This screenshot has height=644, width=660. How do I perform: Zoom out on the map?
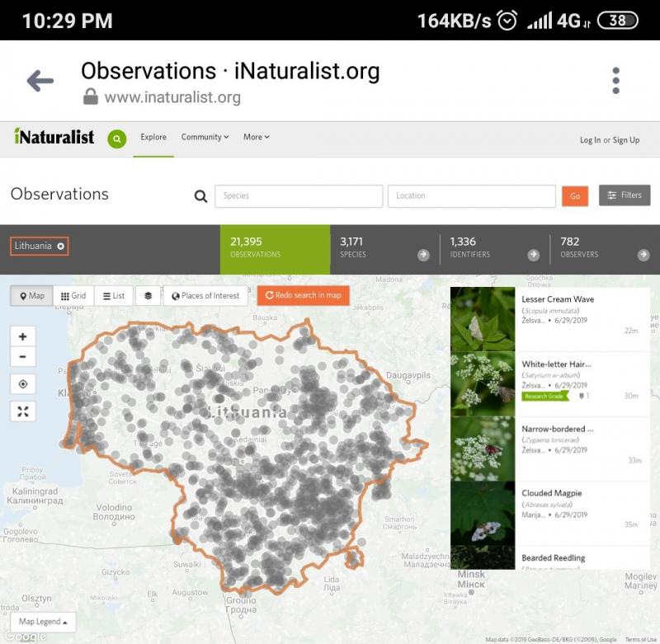pos(23,357)
